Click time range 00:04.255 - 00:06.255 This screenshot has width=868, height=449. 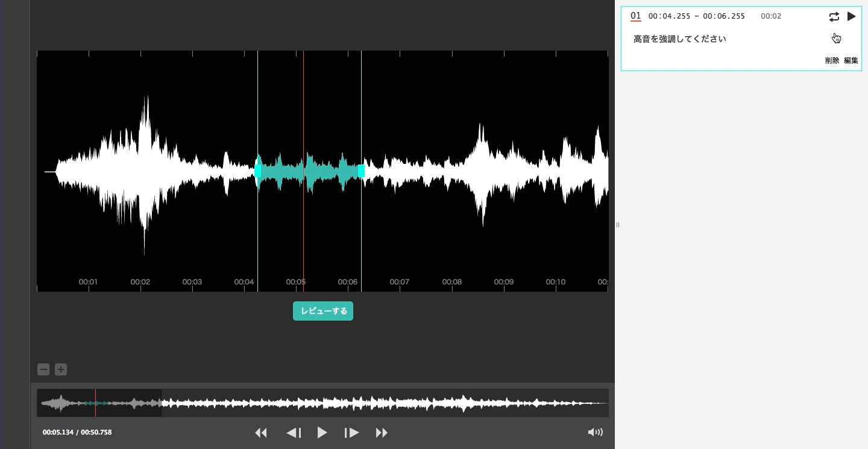pos(697,16)
